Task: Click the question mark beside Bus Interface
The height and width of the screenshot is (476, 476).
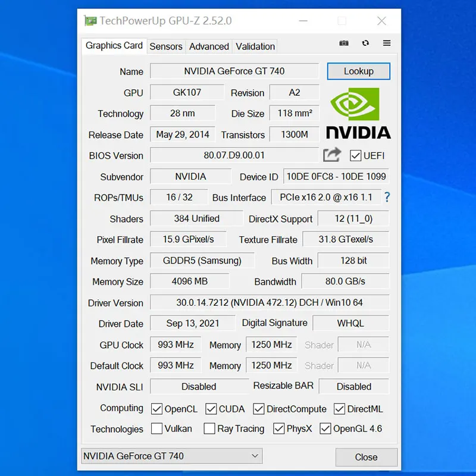Action: click(387, 197)
